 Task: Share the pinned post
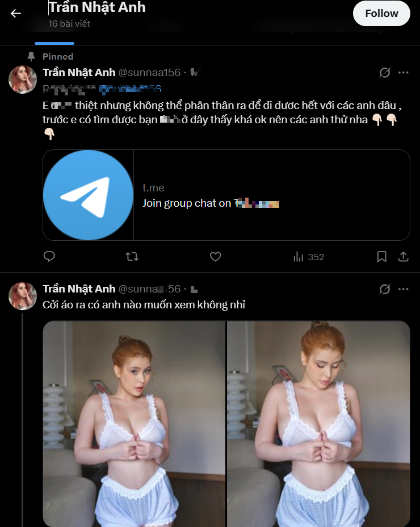click(x=404, y=257)
